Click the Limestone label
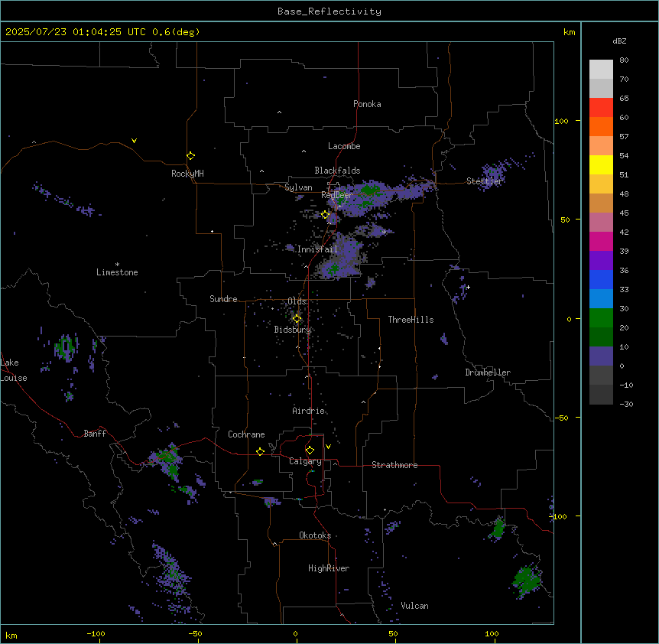The height and width of the screenshot is (644, 659). click(117, 272)
